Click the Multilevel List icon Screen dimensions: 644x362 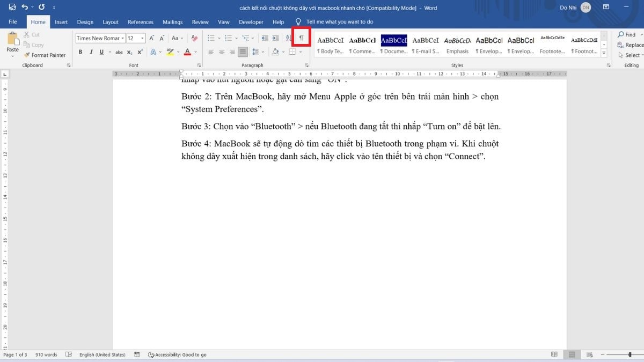(x=246, y=38)
